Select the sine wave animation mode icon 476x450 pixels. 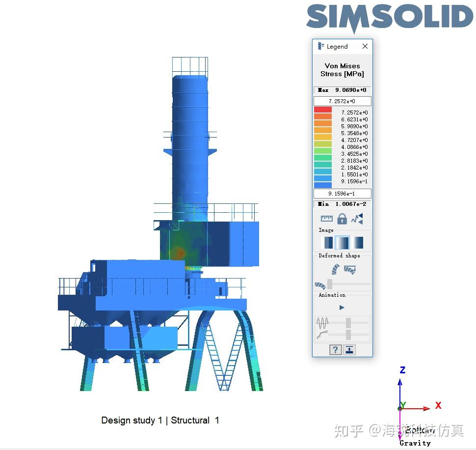[x=323, y=322]
